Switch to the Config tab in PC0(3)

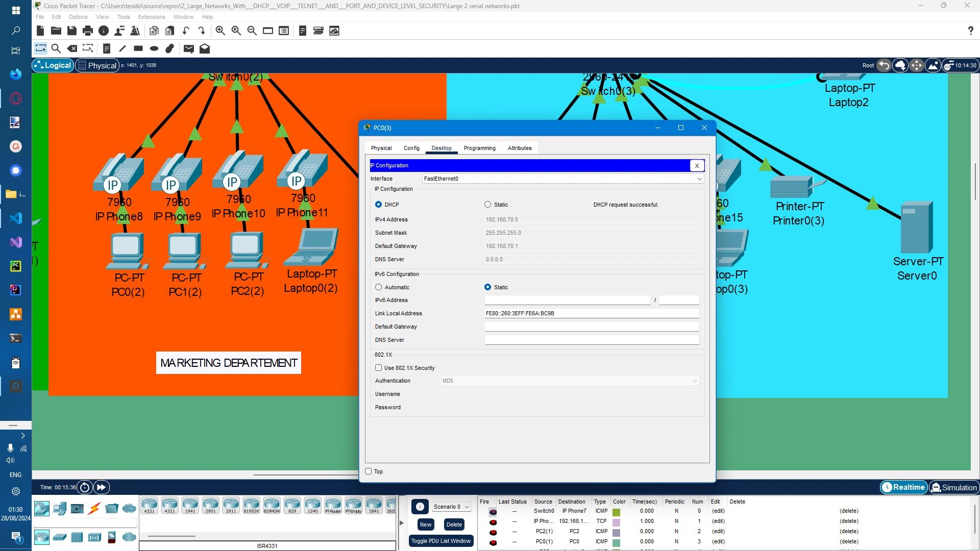point(411,148)
